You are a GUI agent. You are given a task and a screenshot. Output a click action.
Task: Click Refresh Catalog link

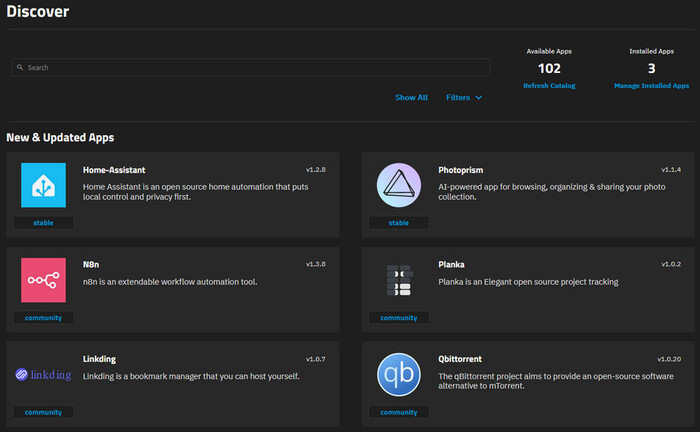pyautogui.click(x=549, y=86)
